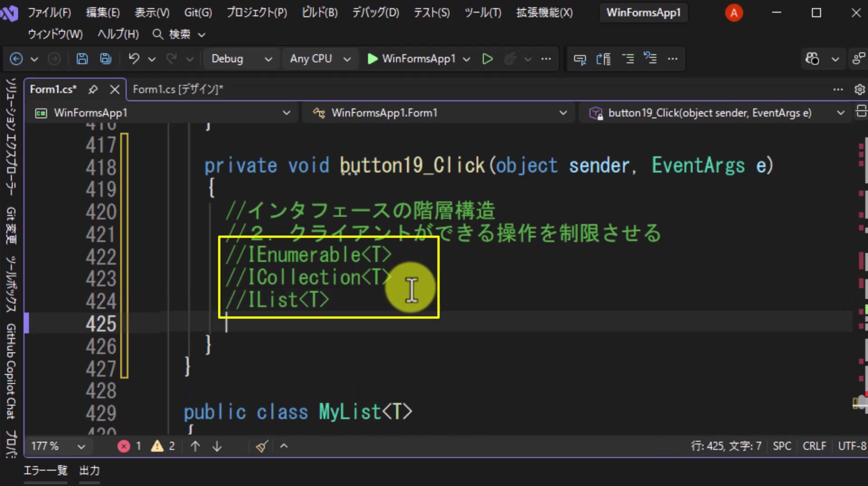This screenshot has width=868, height=486.
Task: Open the 編集(E) menu
Action: [x=103, y=12]
